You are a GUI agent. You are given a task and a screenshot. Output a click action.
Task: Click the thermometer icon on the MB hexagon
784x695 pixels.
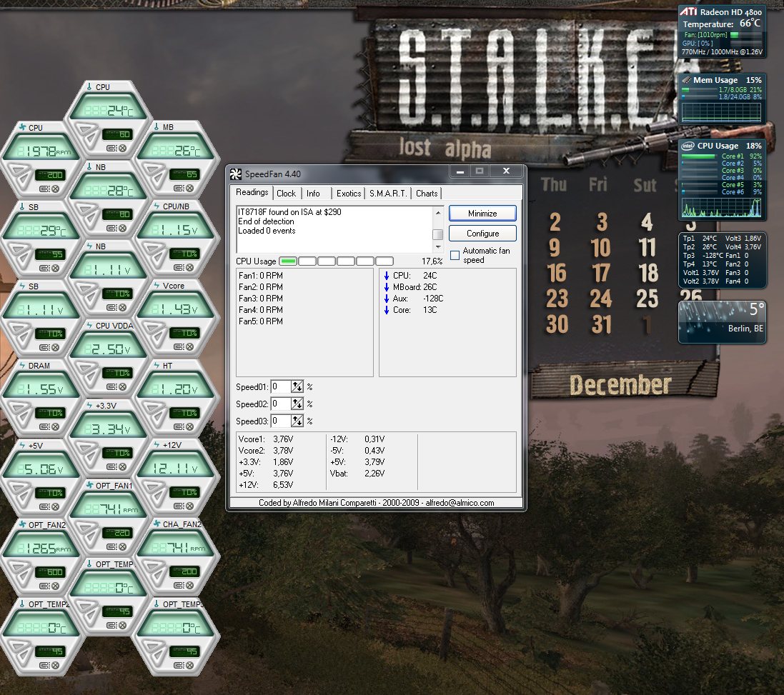[157, 127]
